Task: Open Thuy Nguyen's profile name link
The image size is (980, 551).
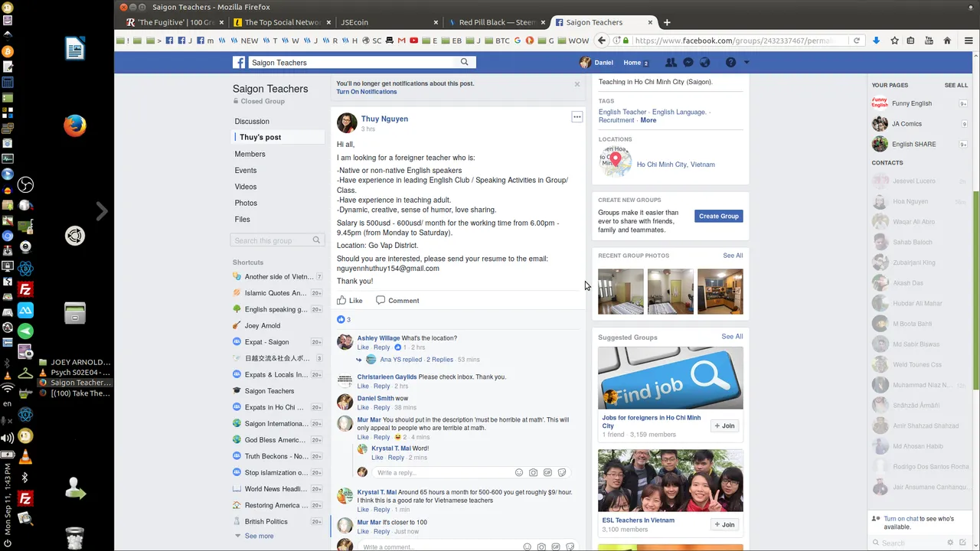Action: (x=384, y=119)
